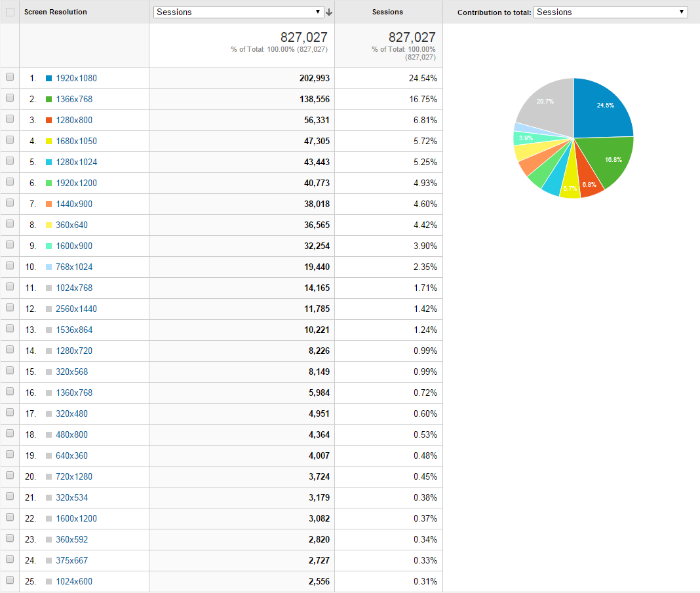This screenshot has width=700, height=593.
Task: Click the 16.75% percentage cell
Action: 423,100
